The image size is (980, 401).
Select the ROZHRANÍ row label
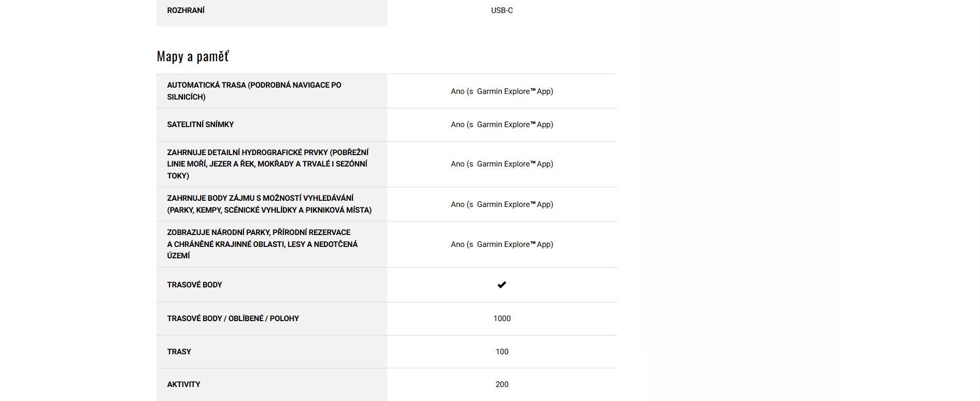(186, 10)
